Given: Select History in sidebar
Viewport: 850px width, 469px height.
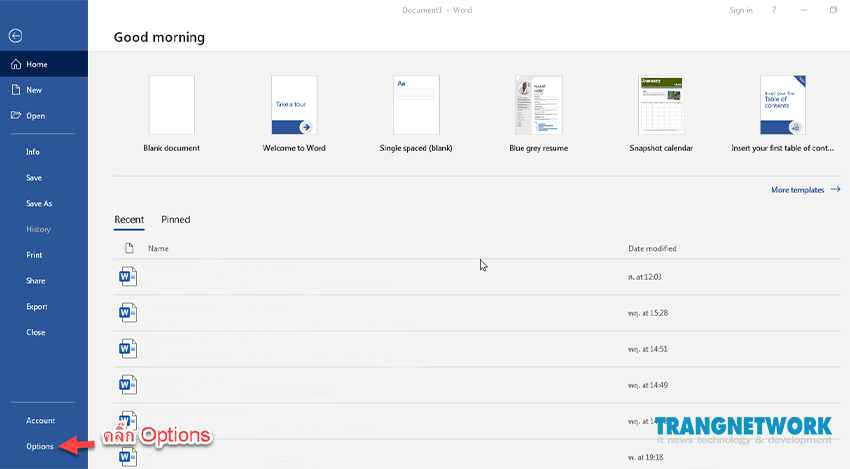Looking at the screenshot, I should [38, 229].
